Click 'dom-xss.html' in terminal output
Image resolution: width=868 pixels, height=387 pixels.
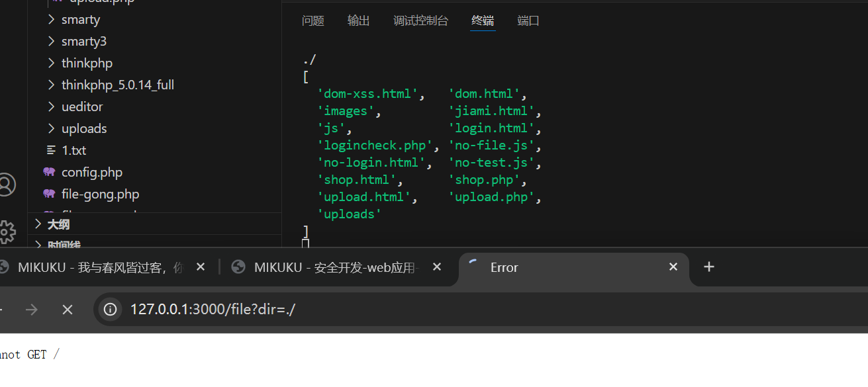(368, 94)
